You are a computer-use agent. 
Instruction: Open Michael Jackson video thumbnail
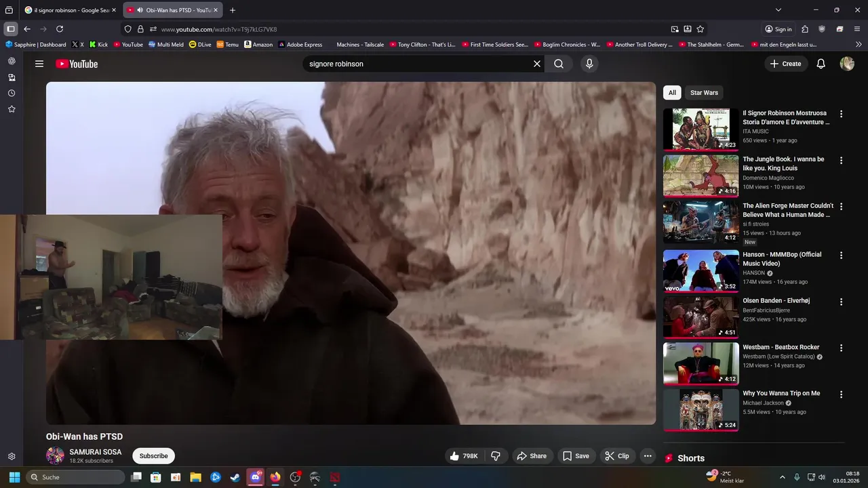point(701,410)
